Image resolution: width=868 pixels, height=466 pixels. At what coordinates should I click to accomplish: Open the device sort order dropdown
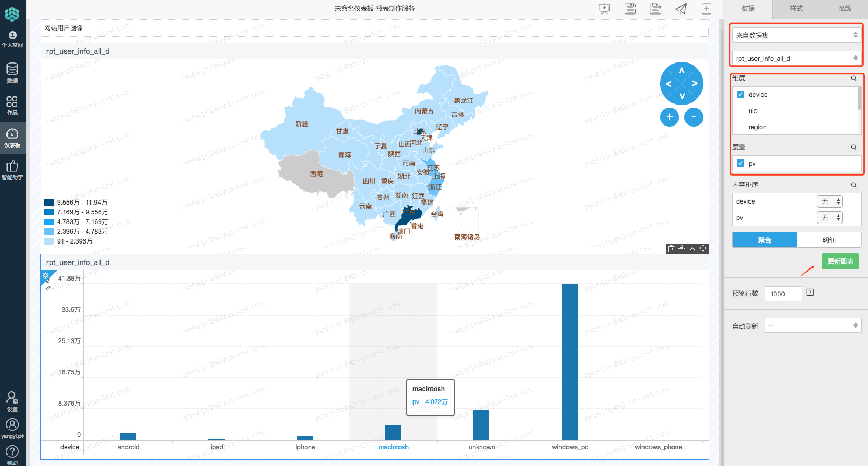(830, 201)
